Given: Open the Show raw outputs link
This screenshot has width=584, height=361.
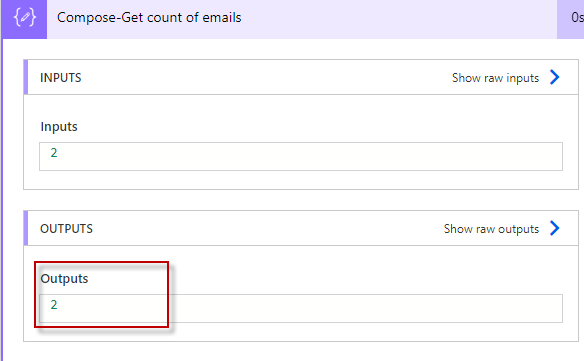Looking at the screenshot, I should coord(491,229).
